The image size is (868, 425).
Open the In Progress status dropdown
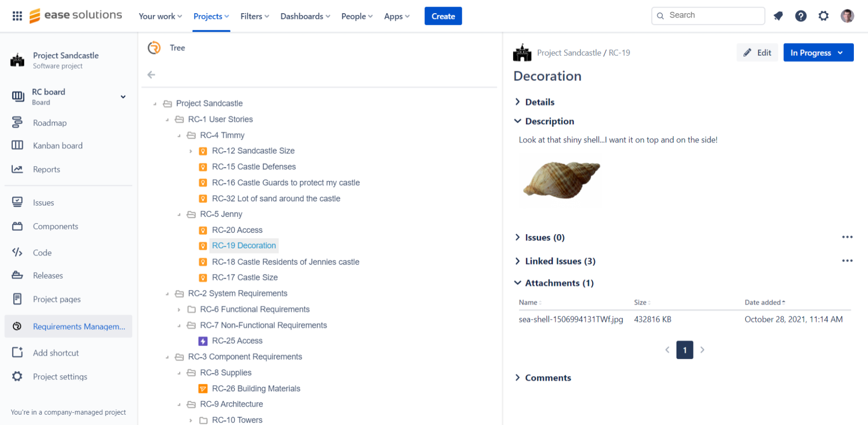click(x=818, y=52)
